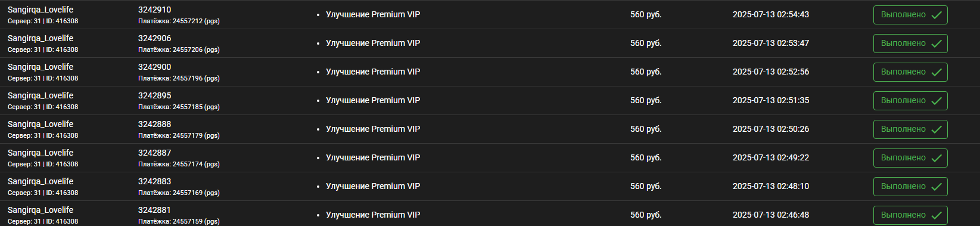Click Сервер: 31 | ID: 416308 in order 3242888 row
The height and width of the screenshot is (226, 980).
[43, 135]
